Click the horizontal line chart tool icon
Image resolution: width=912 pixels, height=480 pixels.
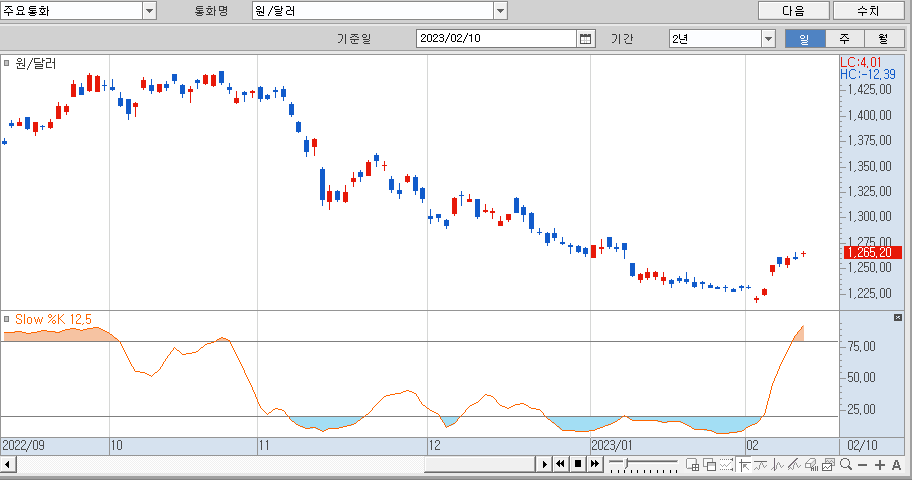pyautogui.click(x=760, y=464)
